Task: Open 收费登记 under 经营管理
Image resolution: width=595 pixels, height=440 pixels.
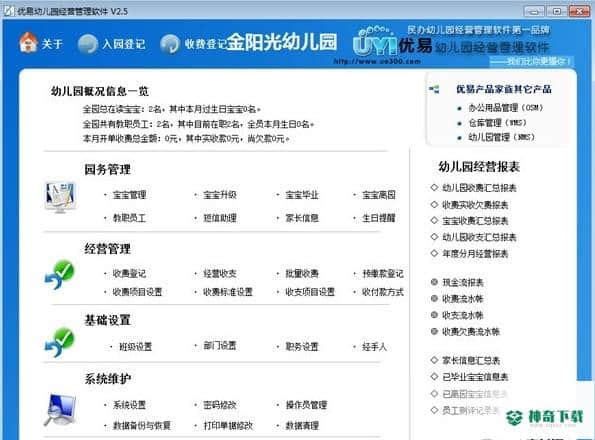Action: [129, 273]
